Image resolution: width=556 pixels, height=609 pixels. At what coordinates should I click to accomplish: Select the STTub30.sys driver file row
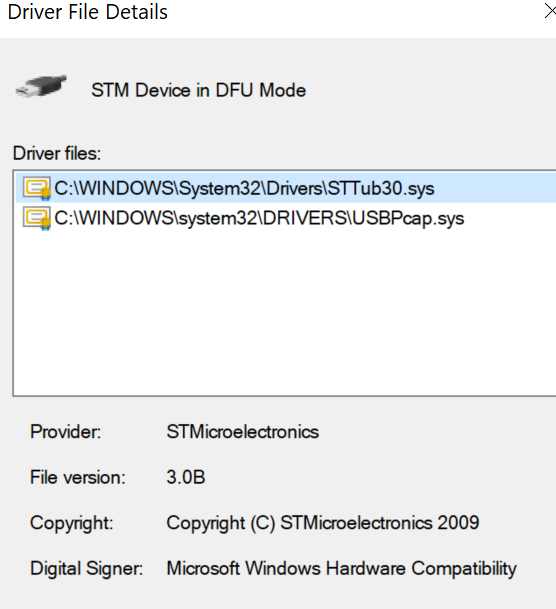tap(286, 188)
